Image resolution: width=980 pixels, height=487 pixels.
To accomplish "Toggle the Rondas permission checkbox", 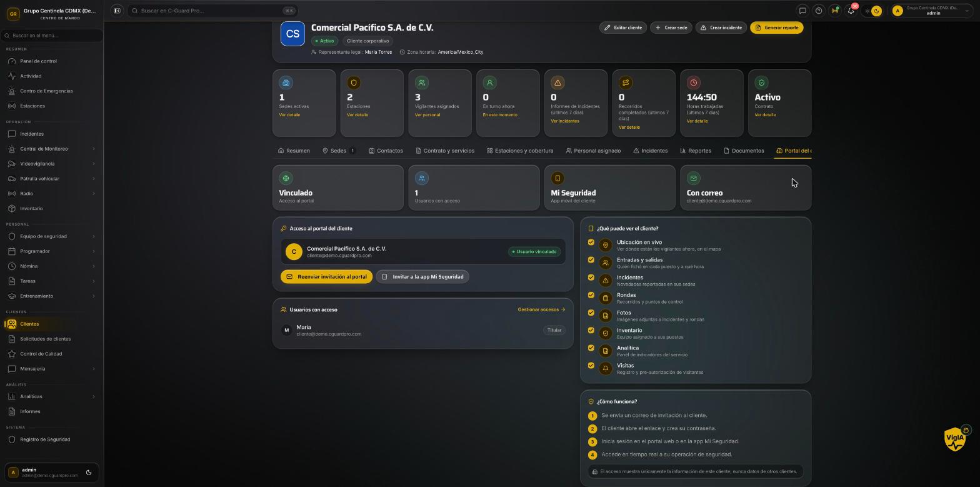I will click(x=591, y=295).
